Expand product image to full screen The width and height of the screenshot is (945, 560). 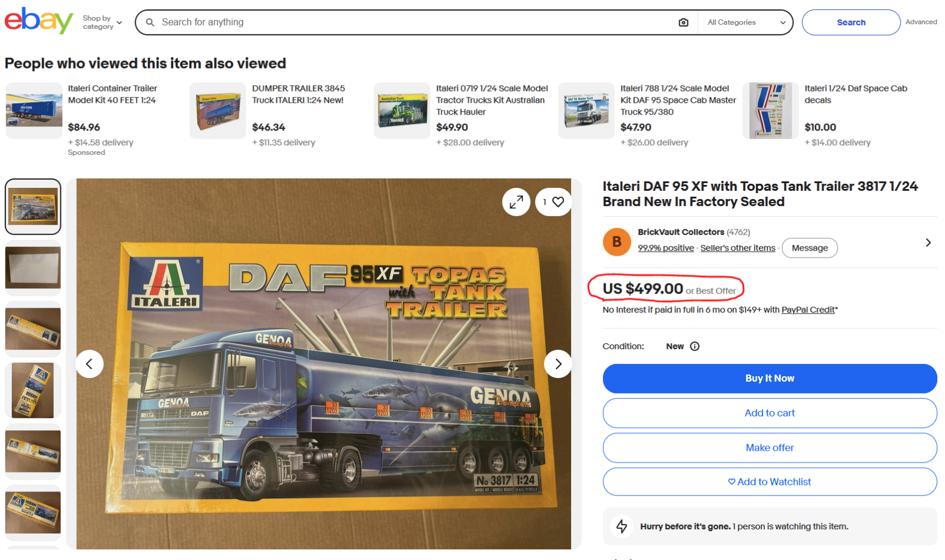[x=516, y=202]
